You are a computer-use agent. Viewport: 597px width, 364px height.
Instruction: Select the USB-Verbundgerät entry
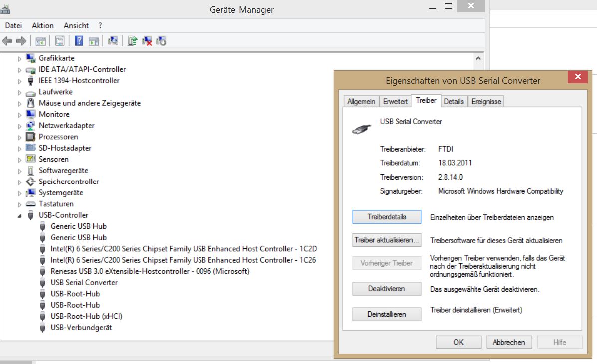[x=81, y=328]
